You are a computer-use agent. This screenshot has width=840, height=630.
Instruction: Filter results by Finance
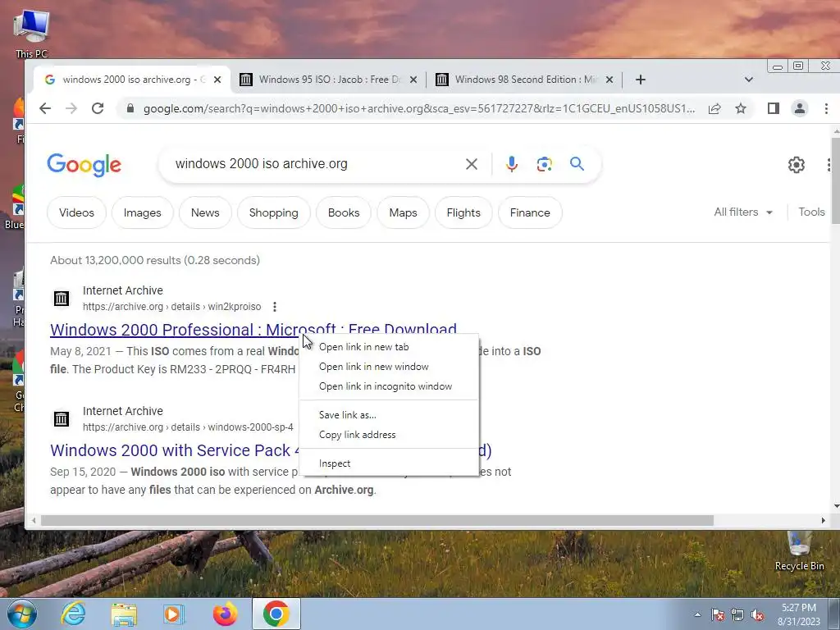[530, 212]
